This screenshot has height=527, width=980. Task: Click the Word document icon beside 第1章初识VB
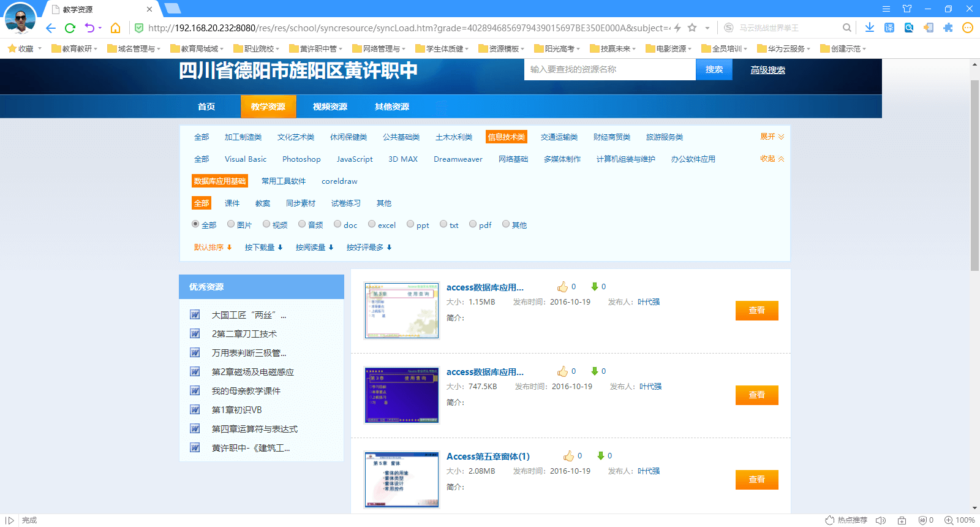point(195,410)
